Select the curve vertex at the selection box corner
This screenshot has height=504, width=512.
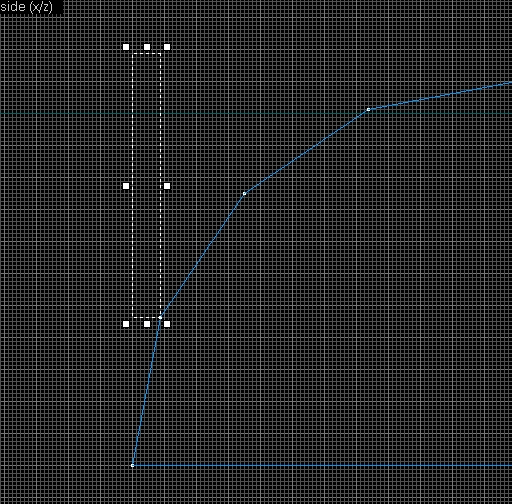[160, 318]
